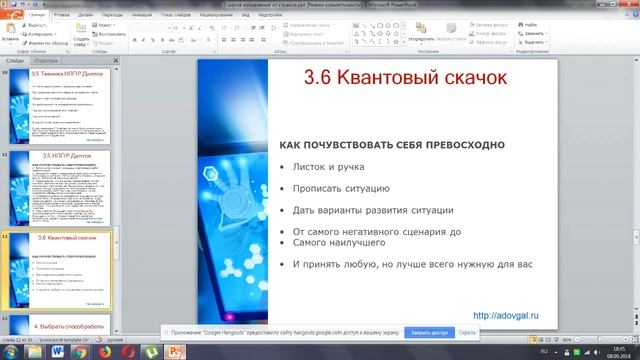640x360 pixels.
Task: Open the Replace (Заменить) dropdown
Action: (532, 33)
